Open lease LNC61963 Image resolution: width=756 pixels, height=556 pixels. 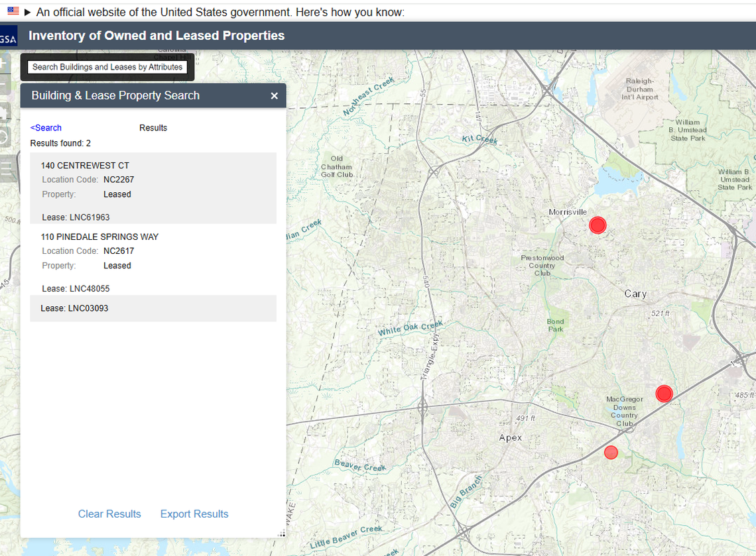pyautogui.click(x=73, y=217)
